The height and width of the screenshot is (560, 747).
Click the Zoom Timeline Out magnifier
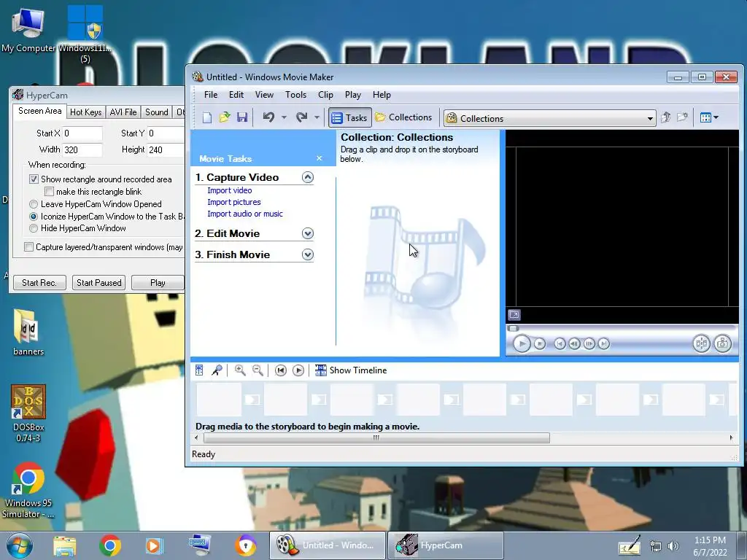[258, 370]
